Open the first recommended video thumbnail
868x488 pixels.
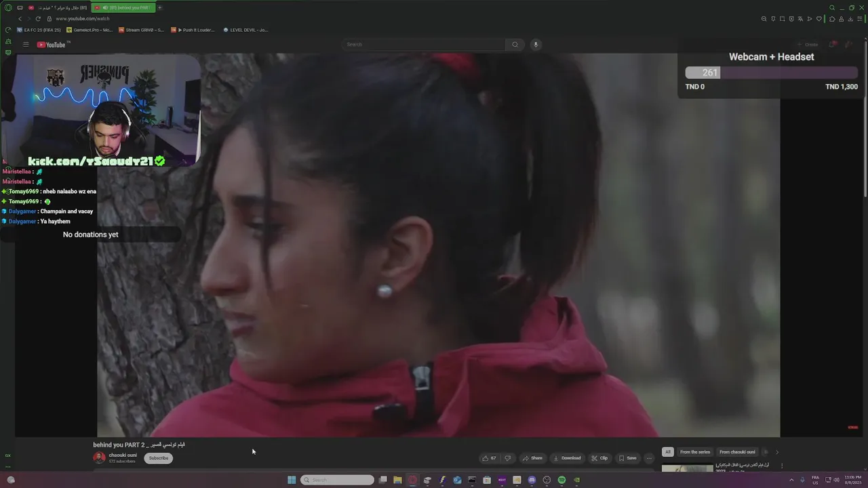[688, 467]
